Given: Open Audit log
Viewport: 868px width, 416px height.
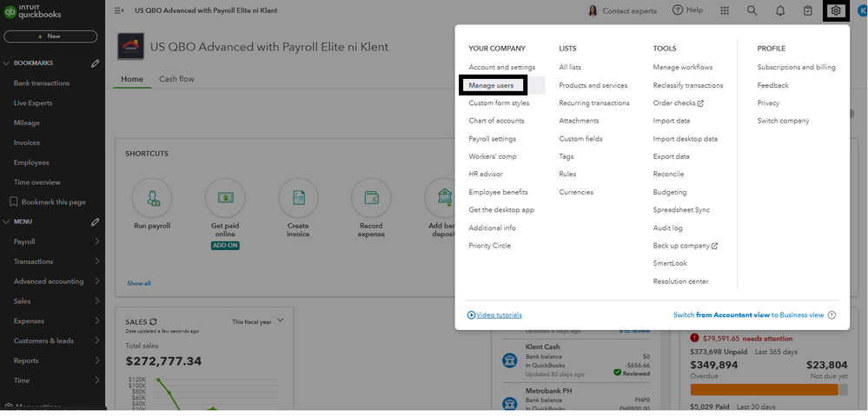Looking at the screenshot, I should pyautogui.click(x=667, y=228).
